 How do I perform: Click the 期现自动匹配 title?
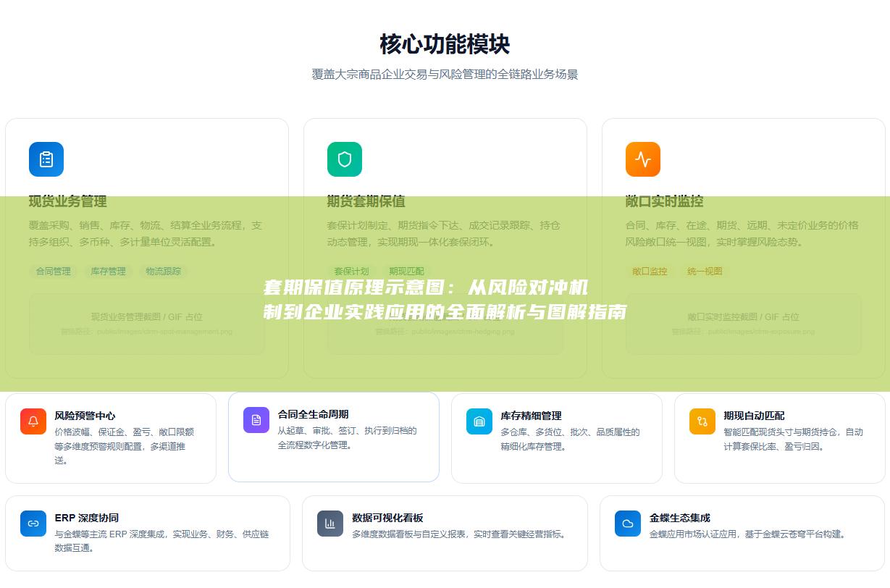point(755,416)
